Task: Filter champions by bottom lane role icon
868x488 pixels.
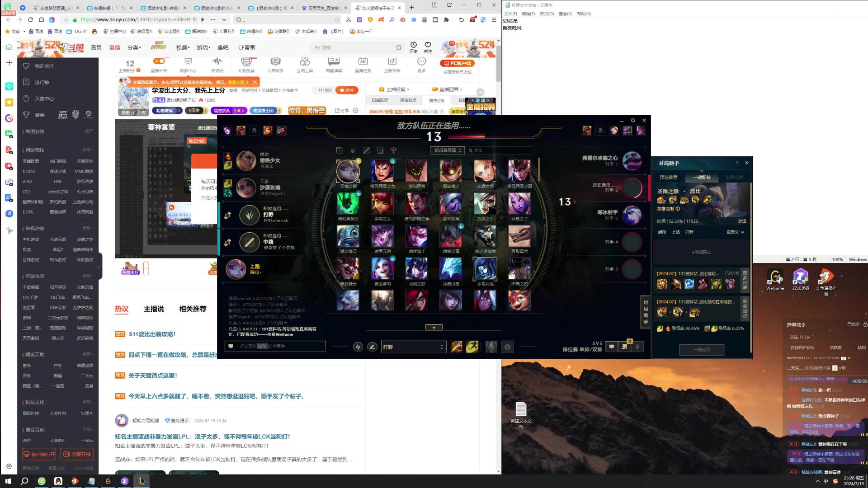Action: (380, 150)
